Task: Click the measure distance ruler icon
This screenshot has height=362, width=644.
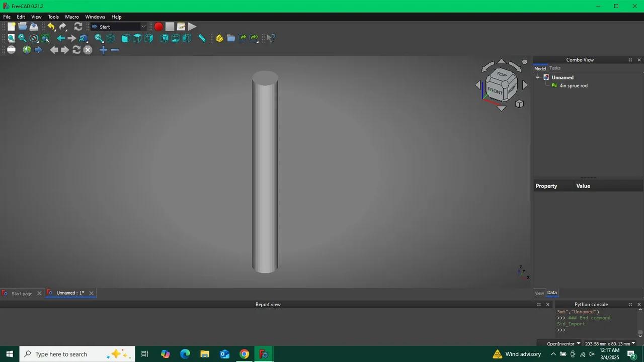Action: pos(202,38)
